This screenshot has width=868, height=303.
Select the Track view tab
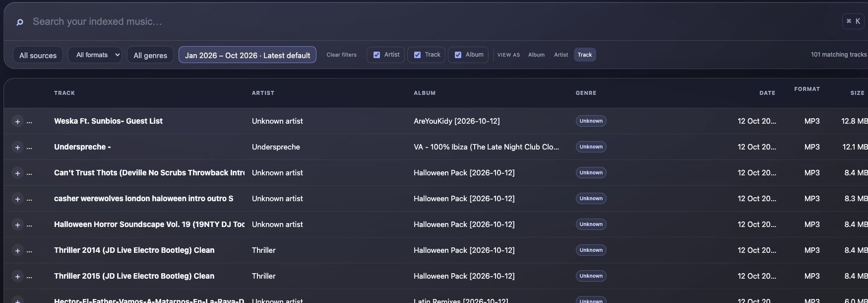tap(585, 55)
